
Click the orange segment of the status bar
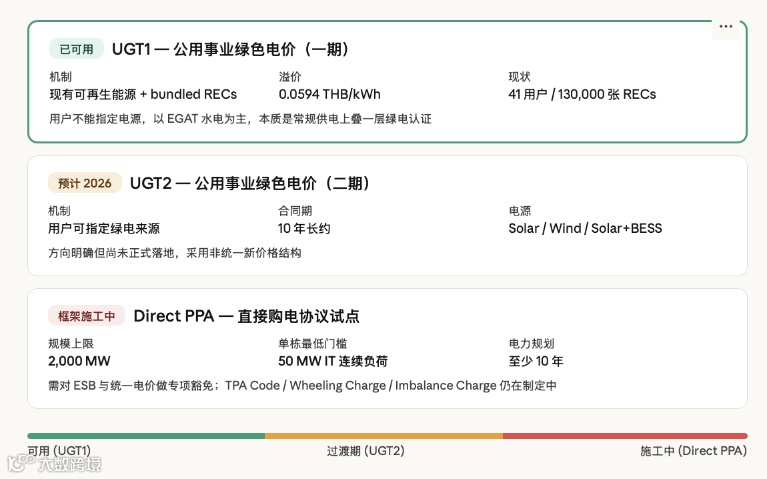pos(384,436)
